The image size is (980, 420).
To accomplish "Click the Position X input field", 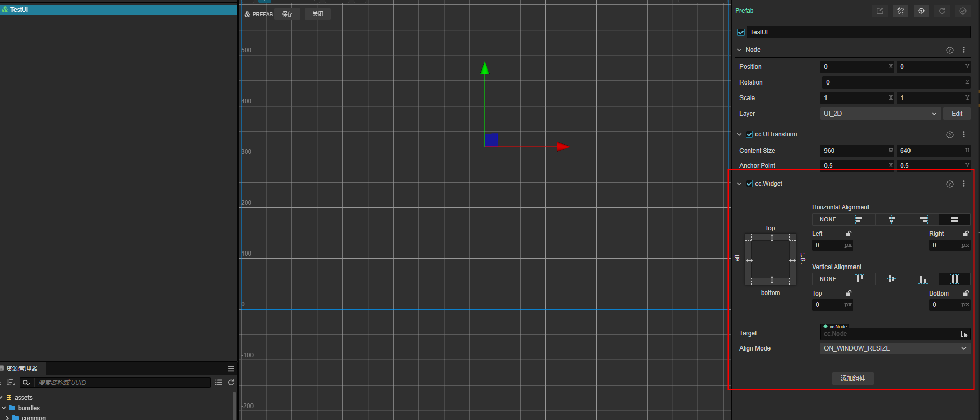I will click(858, 67).
